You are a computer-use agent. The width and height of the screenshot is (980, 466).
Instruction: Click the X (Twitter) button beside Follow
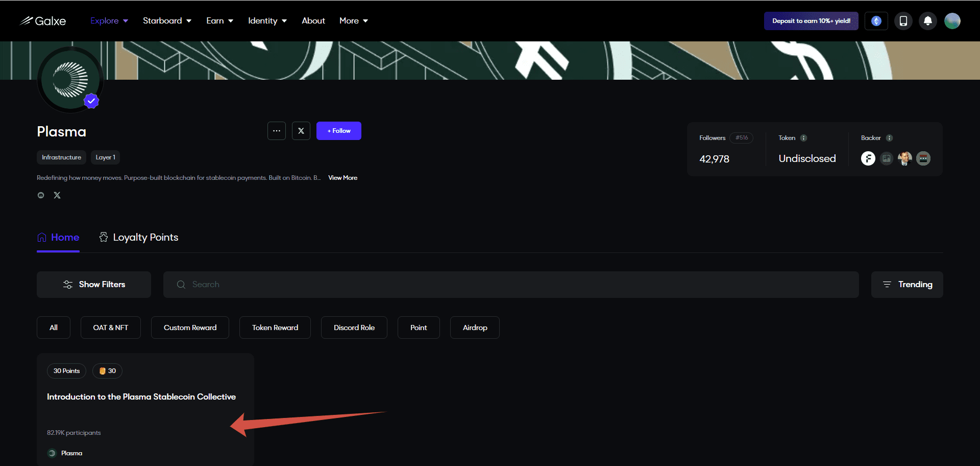[x=301, y=131]
